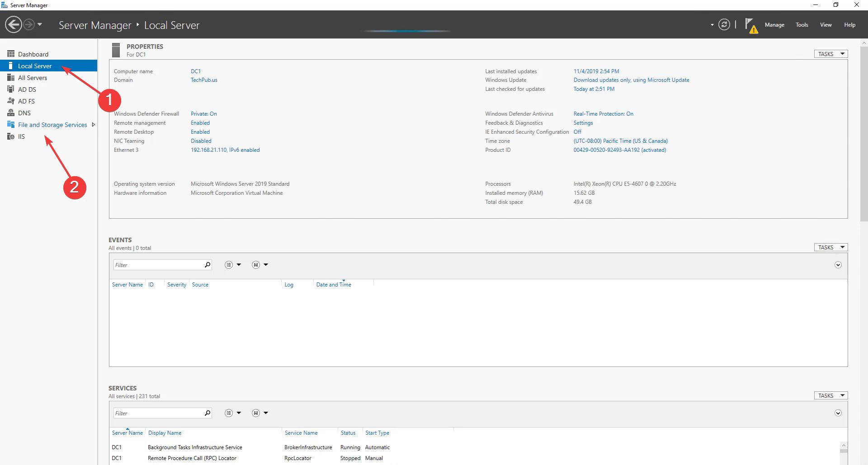Image resolution: width=868 pixels, height=465 pixels.
Task: Open the Manage menu
Action: pos(774,25)
